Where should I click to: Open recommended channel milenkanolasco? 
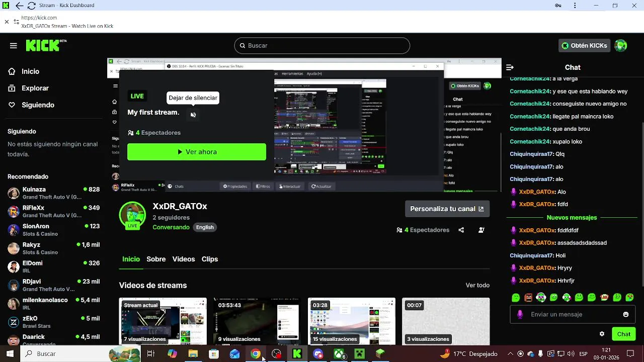pos(54,303)
